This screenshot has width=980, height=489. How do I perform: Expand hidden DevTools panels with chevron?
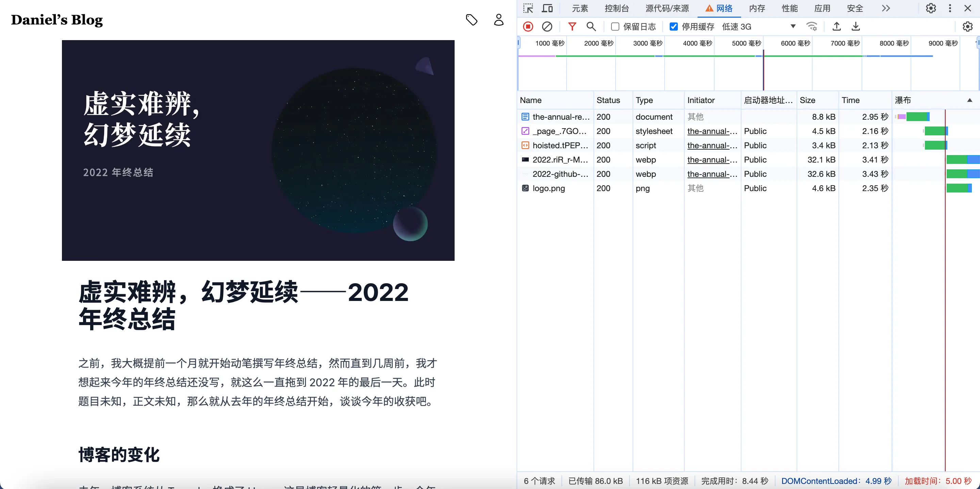[x=886, y=8]
